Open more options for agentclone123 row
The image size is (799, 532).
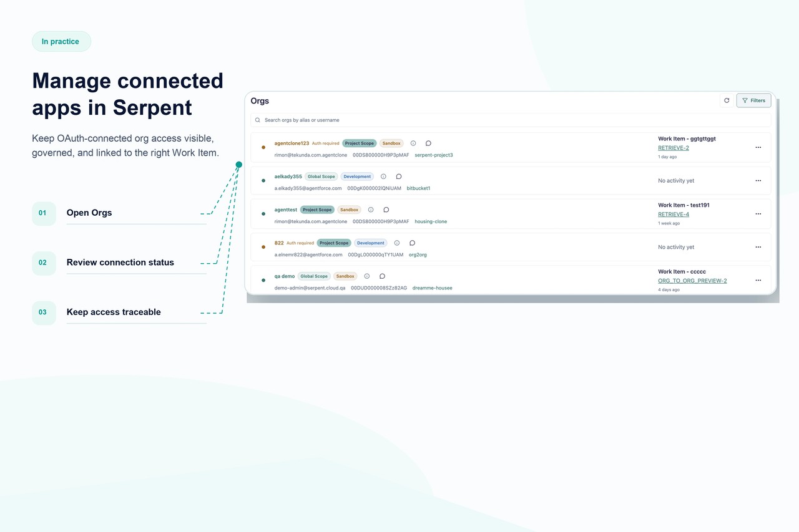(758, 148)
